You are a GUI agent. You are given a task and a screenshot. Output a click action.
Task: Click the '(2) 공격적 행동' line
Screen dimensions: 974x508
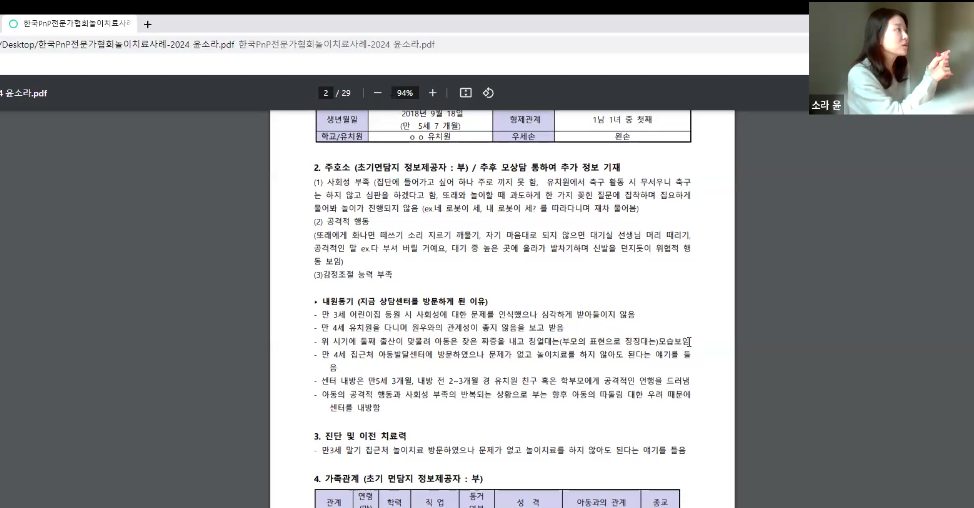[342, 221]
